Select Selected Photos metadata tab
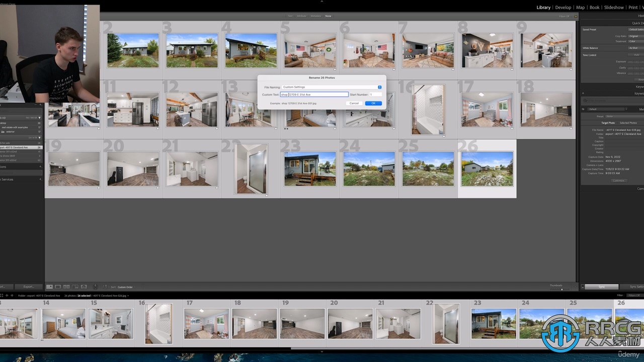644x362 pixels. pyautogui.click(x=628, y=123)
